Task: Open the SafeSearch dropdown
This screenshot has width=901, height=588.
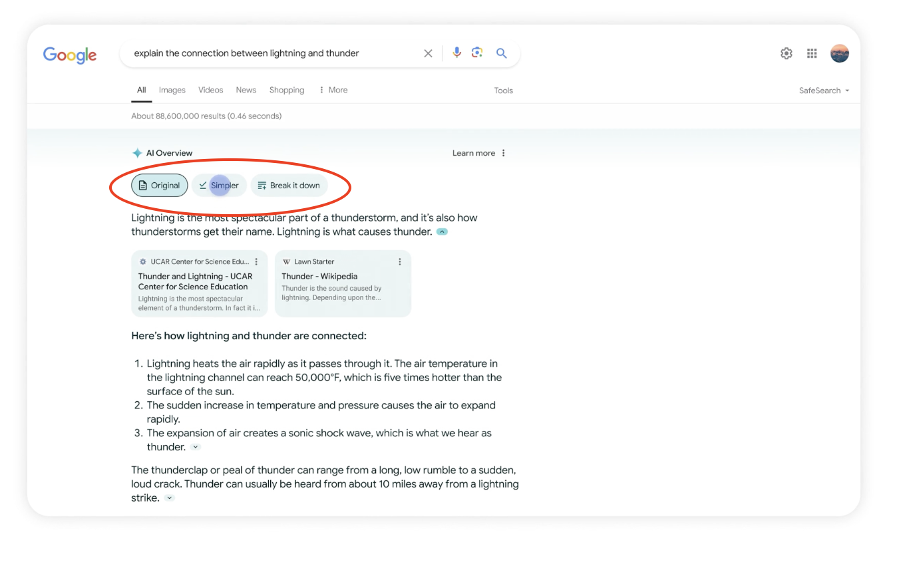Action: (824, 90)
